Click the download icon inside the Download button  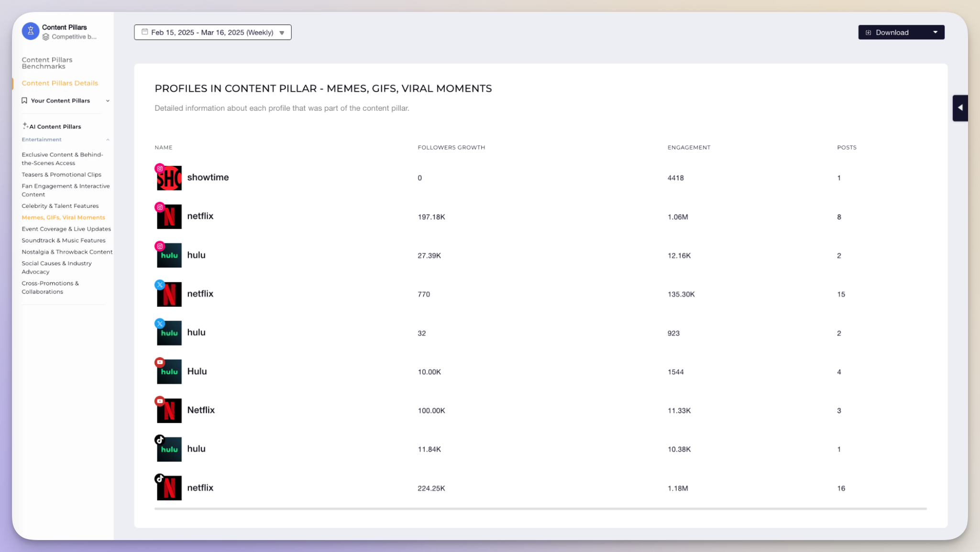869,32
